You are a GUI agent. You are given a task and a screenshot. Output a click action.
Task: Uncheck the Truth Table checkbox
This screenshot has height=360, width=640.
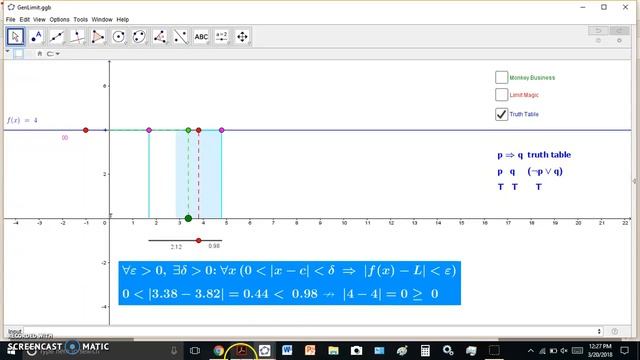click(502, 114)
